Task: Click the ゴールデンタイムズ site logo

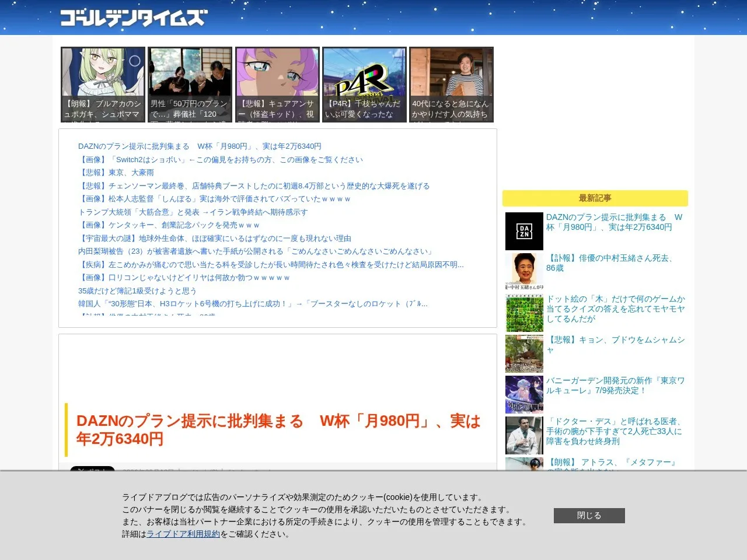Action: [x=134, y=18]
